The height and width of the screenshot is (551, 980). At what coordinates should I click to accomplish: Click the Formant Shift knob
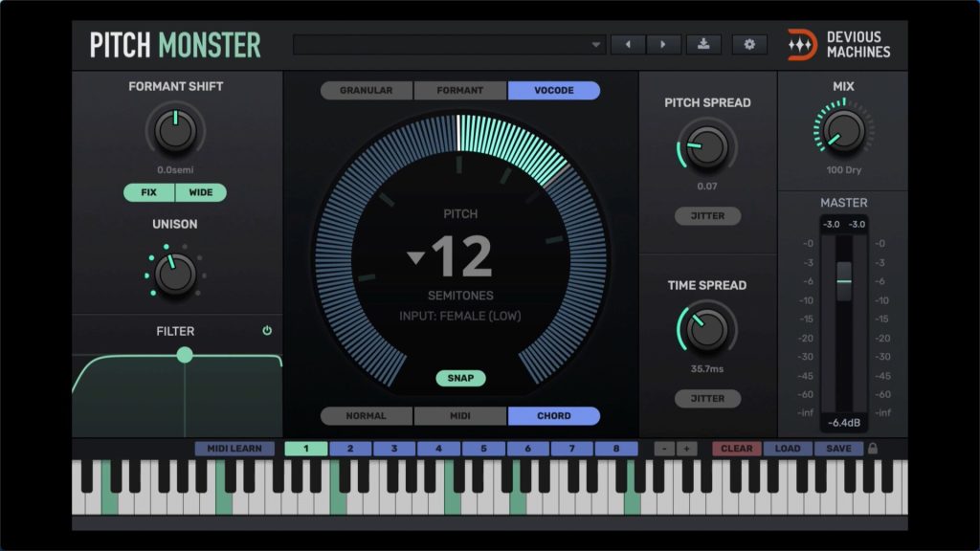coord(176,130)
